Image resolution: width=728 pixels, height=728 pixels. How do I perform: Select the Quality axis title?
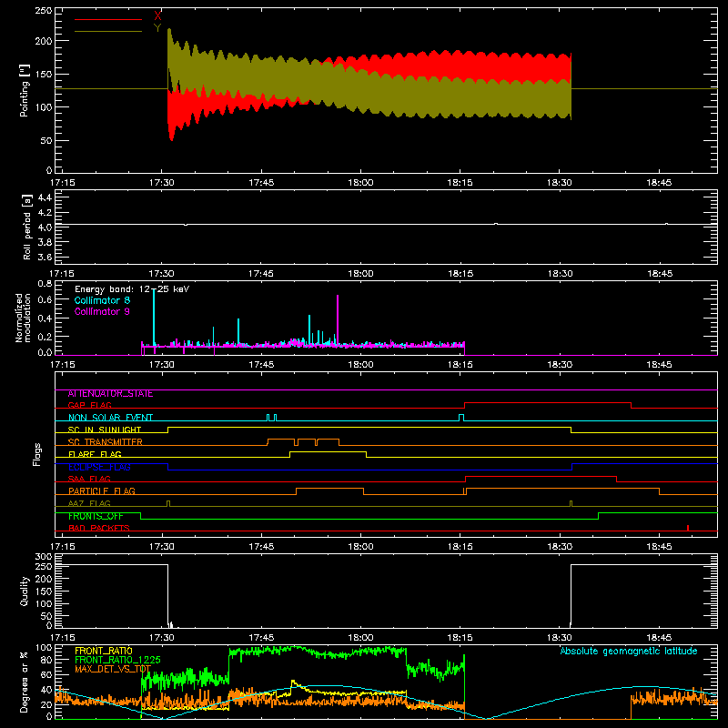[25, 591]
